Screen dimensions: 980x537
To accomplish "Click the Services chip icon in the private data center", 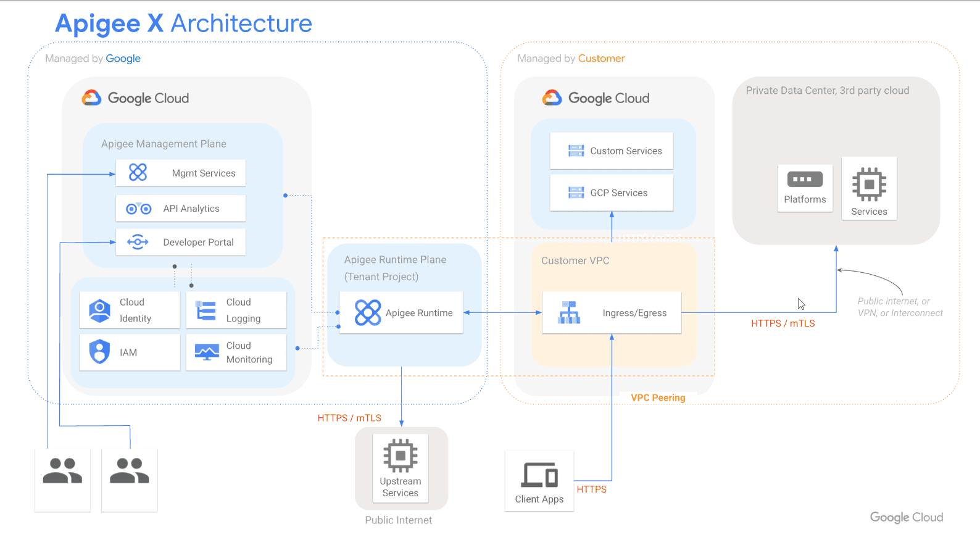I will click(x=869, y=184).
